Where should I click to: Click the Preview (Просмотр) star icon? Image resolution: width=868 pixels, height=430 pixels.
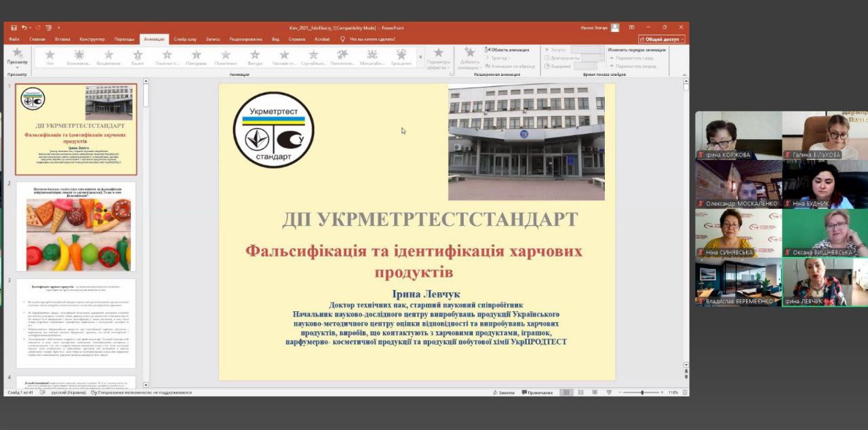(x=18, y=53)
